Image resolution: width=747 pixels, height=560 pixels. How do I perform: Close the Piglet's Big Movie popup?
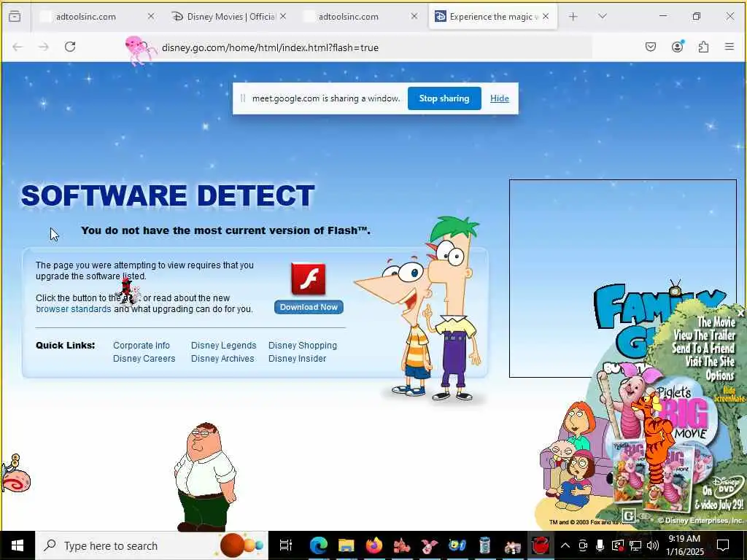pyautogui.click(x=740, y=314)
